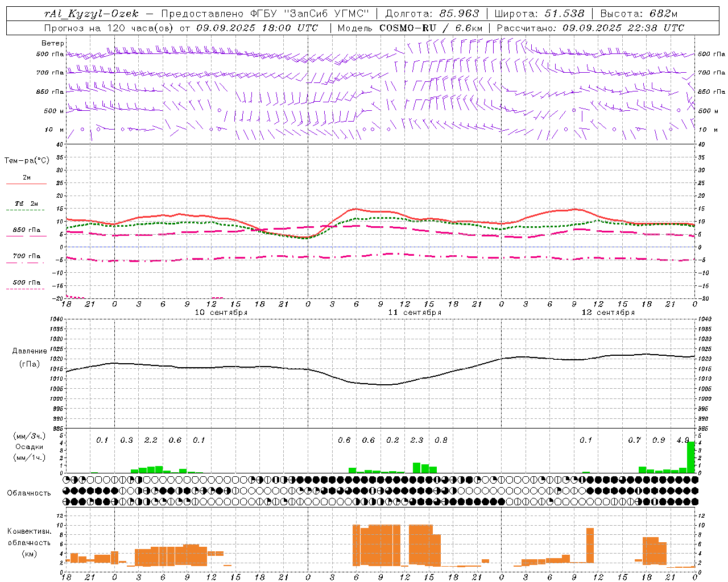728x582 pixels.
Task: Click the 850 гПа temperature legend entry
Action: point(26,230)
